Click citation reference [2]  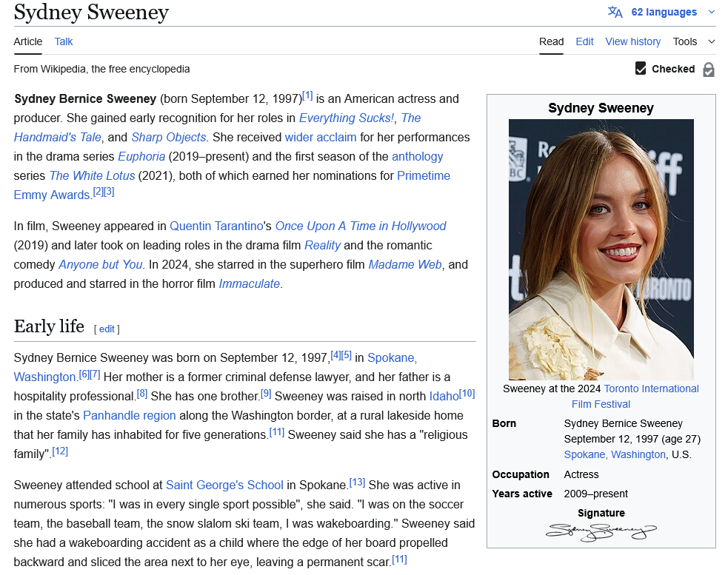click(98, 192)
